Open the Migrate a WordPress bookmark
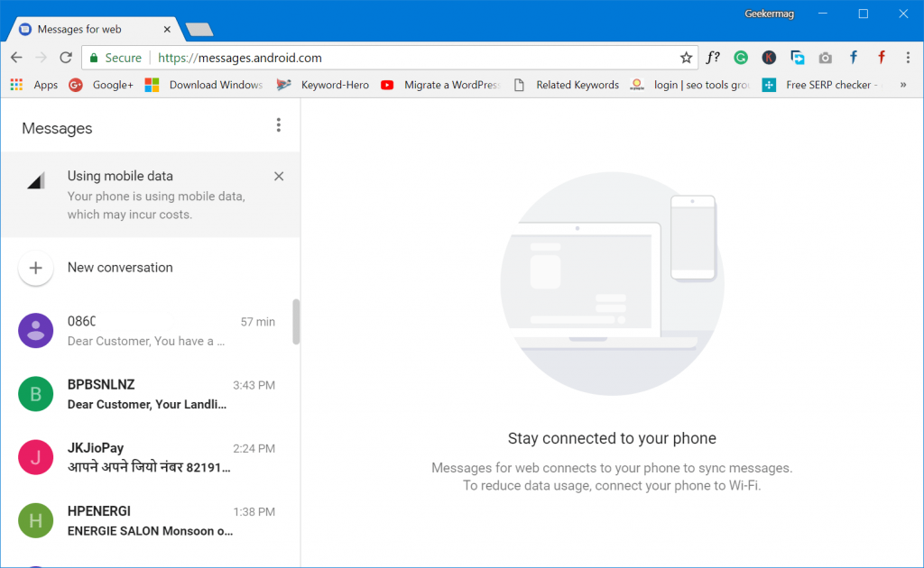The height and width of the screenshot is (568, 924). tap(440, 85)
